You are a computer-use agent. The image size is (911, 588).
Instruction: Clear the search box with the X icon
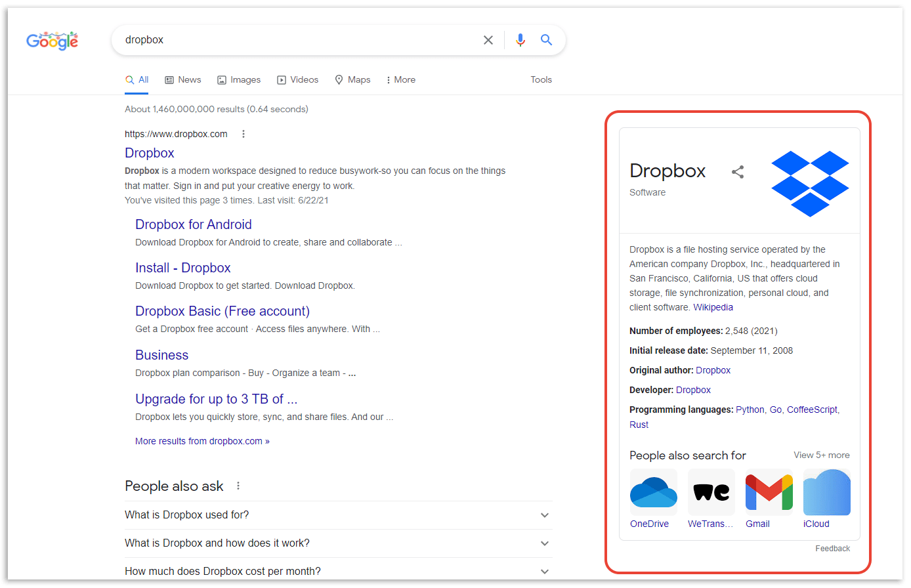[x=488, y=40]
